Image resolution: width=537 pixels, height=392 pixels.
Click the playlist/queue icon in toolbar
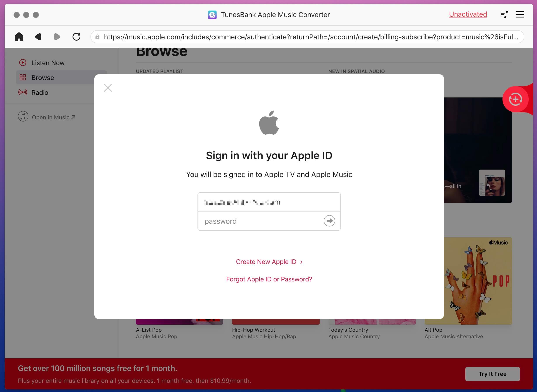coord(504,15)
